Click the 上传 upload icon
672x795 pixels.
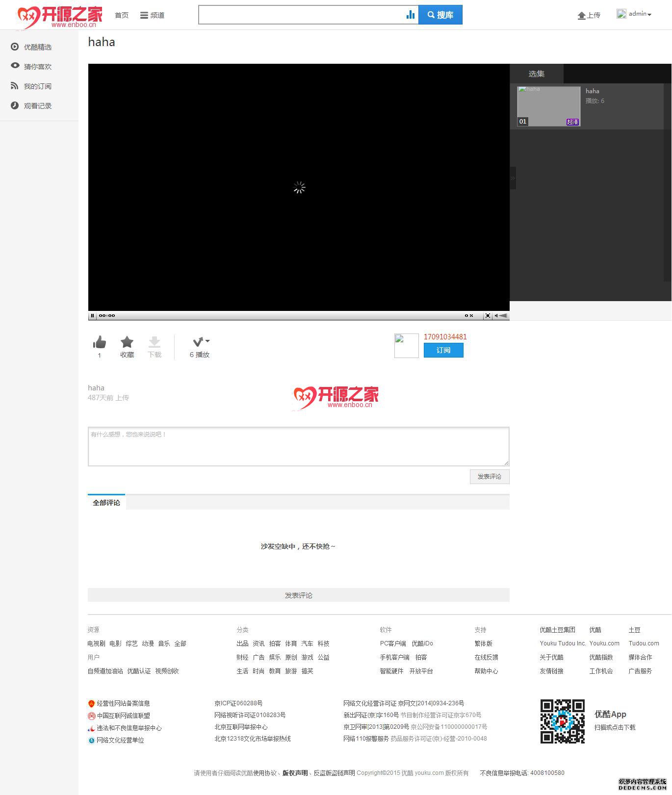point(581,16)
